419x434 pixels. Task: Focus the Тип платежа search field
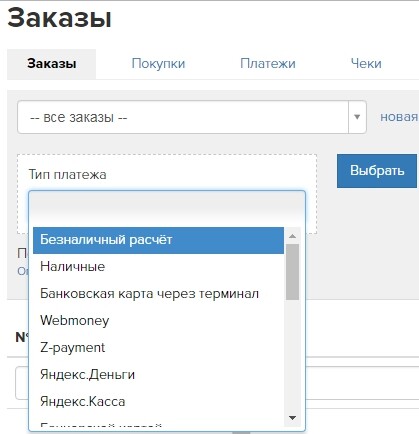(167, 207)
